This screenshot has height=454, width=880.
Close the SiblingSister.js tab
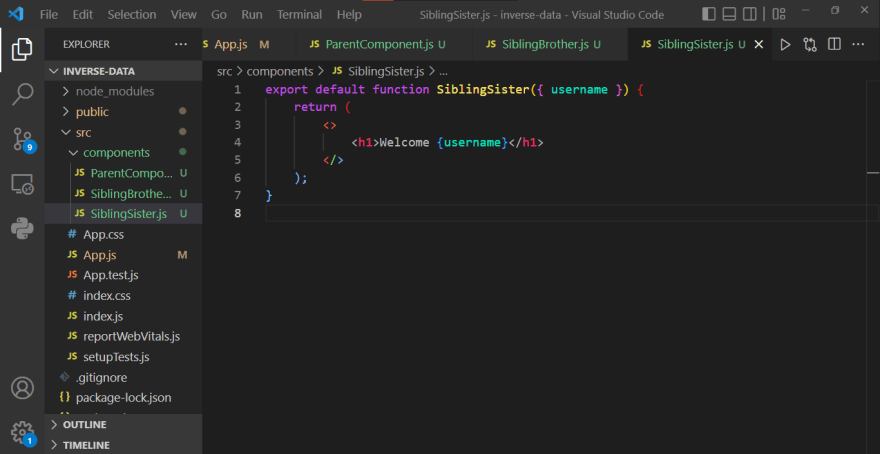pyautogui.click(x=758, y=44)
